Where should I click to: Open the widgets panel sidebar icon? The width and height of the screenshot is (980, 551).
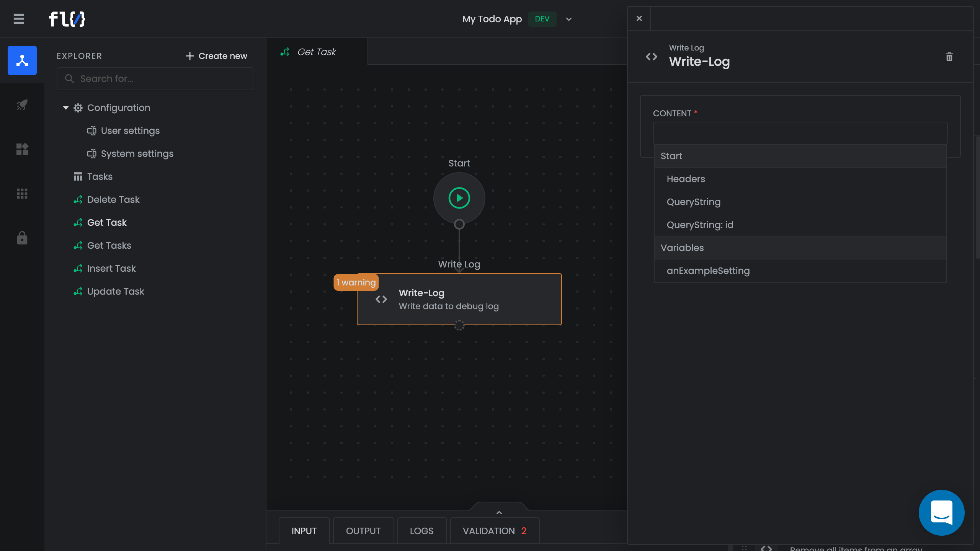22,149
